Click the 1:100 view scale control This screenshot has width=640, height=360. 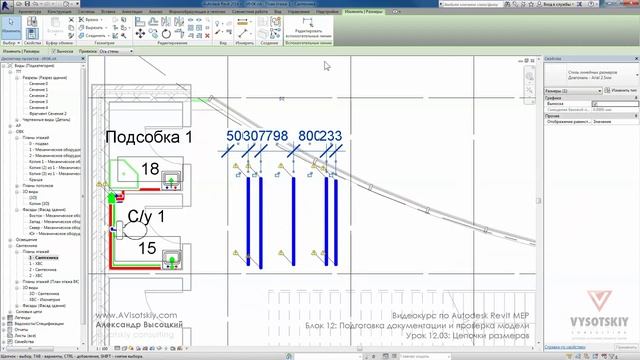[x=102, y=349]
